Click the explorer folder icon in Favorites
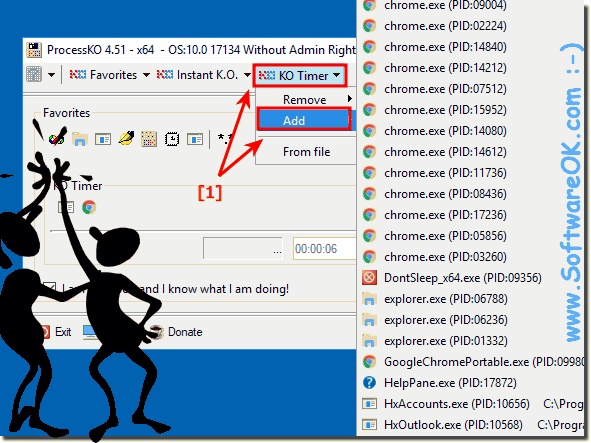The image size is (591, 443). (80, 139)
